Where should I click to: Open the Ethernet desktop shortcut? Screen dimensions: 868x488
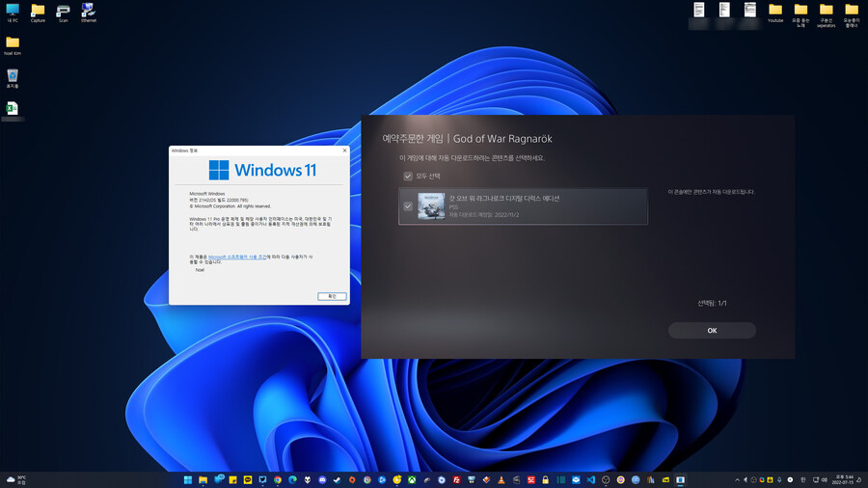(89, 13)
